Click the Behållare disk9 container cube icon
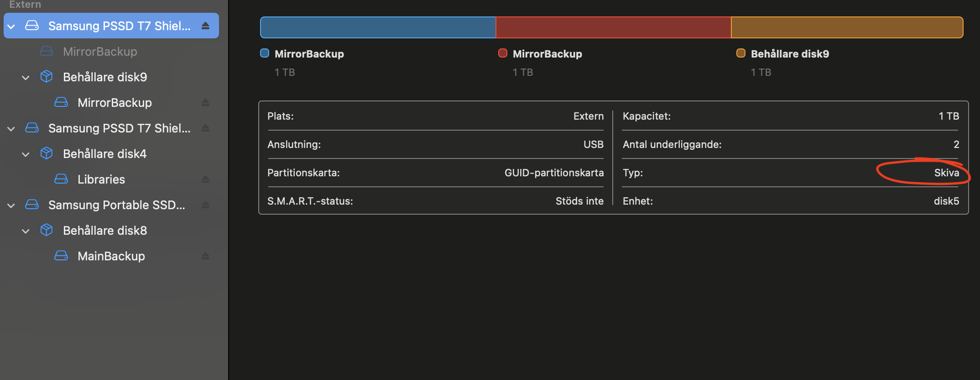The width and height of the screenshot is (980, 380). tap(47, 77)
